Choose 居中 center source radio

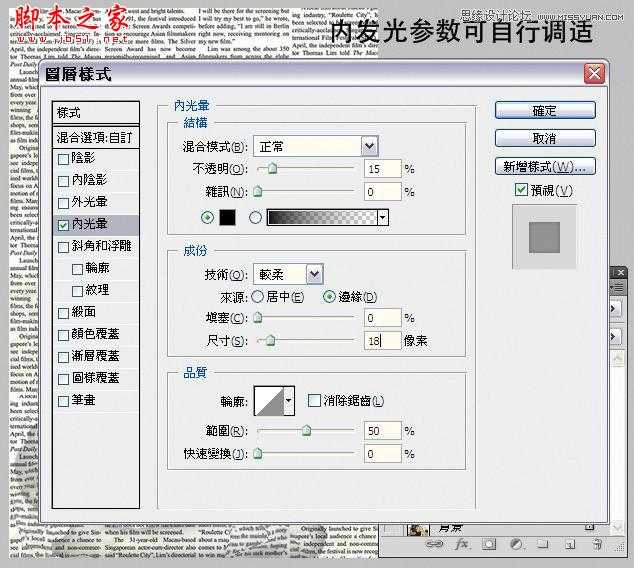[x=258, y=297]
